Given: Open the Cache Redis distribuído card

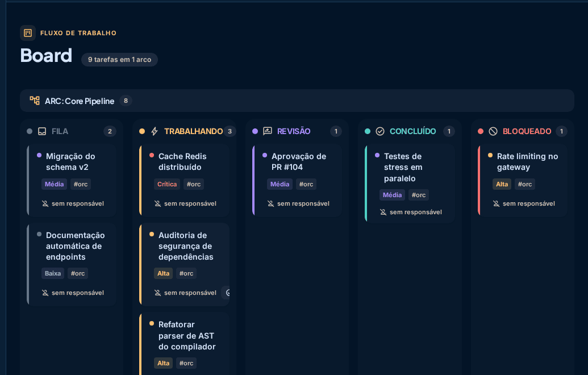Looking at the screenshot, I should (x=184, y=180).
